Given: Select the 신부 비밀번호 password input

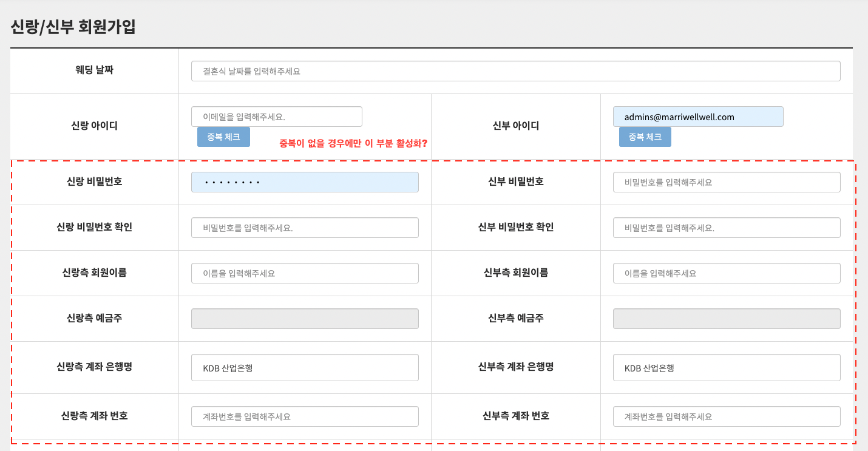Looking at the screenshot, I should [726, 182].
